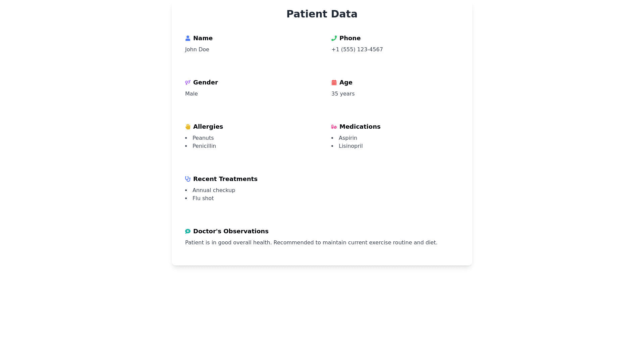Click the doctor's observation paragraph text
644x362 pixels.
(x=311, y=243)
